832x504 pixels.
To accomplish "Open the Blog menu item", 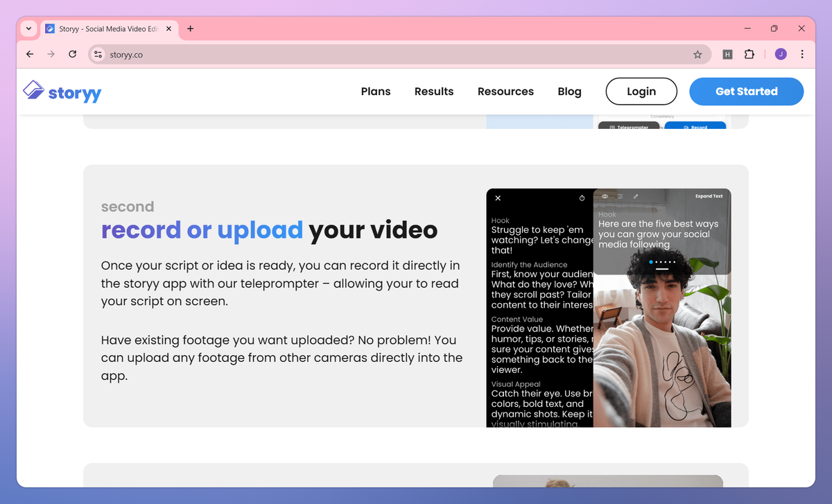I will tap(569, 92).
